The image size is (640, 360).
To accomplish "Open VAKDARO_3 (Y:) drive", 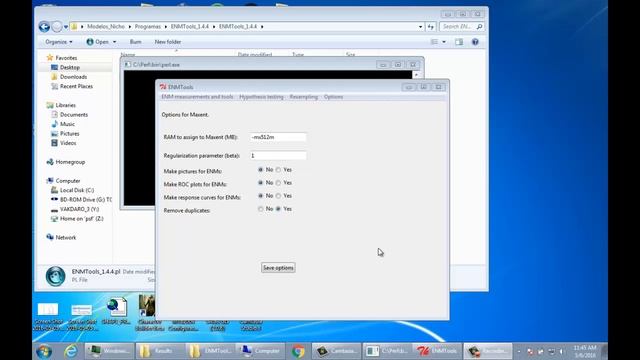I will click(x=79, y=209).
